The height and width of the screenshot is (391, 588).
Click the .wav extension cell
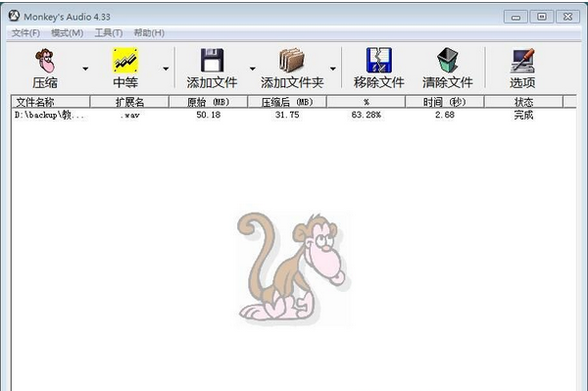click(x=129, y=116)
